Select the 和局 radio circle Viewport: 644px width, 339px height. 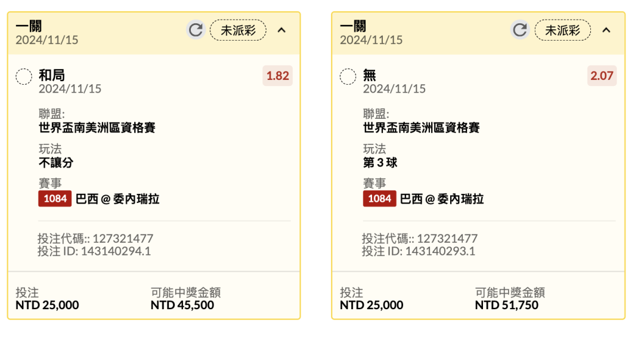(x=24, y=76)
